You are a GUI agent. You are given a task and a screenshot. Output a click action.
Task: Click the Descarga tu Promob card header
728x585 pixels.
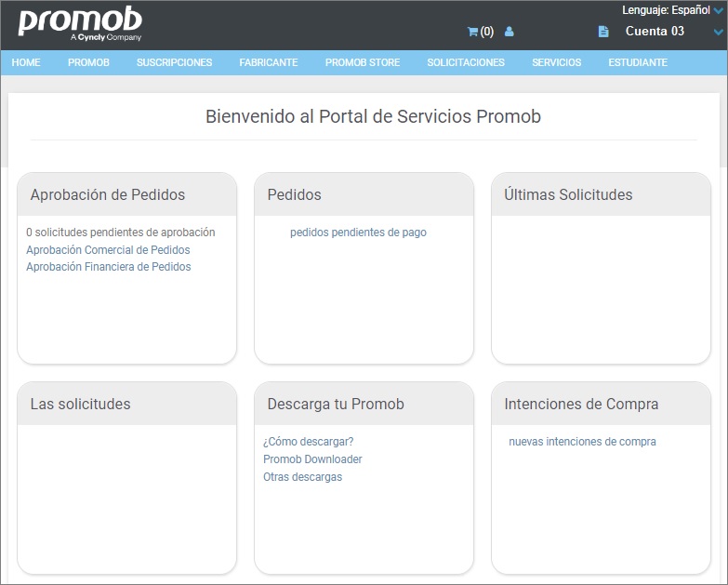(x=364, y=404)
